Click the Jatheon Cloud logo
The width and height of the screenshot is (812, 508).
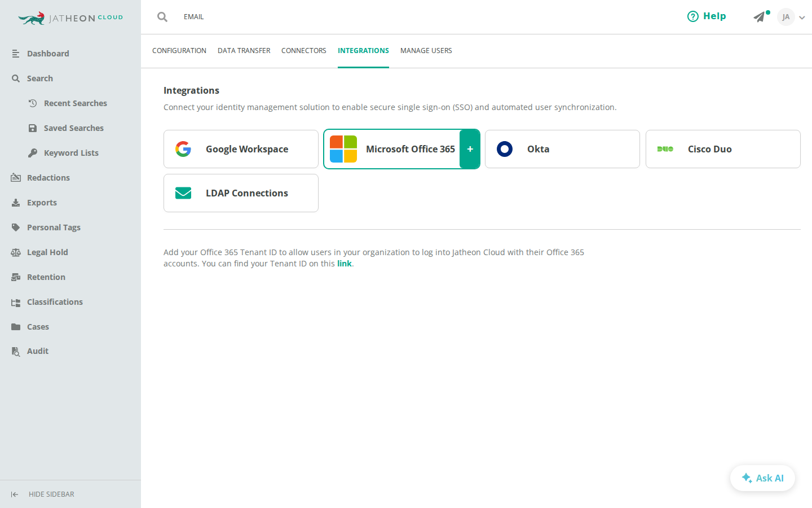pos(70,18)
